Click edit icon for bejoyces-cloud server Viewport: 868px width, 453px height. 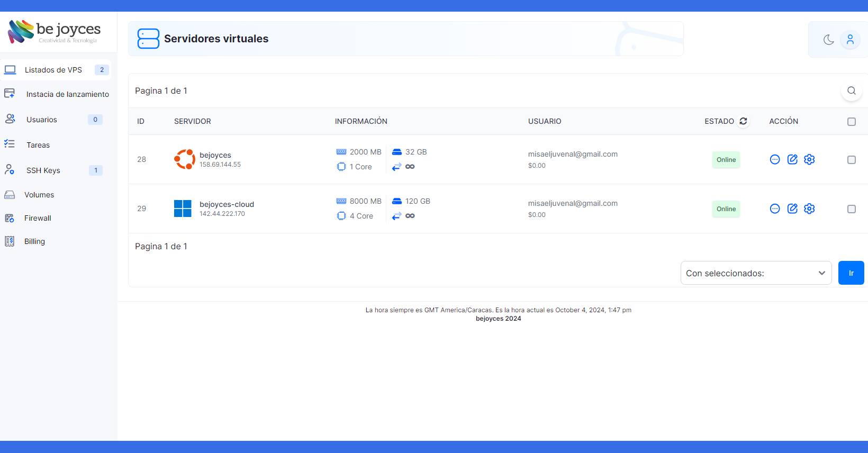pyautogui.click(x=792, y=209)
